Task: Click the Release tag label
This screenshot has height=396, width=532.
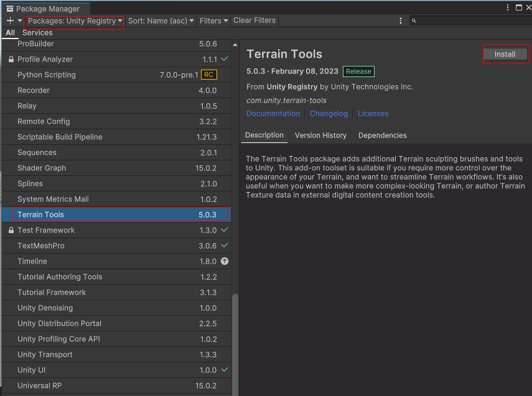Action: 358,71
